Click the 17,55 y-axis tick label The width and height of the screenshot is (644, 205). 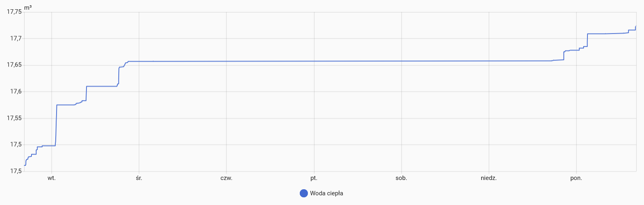coord(14,118)
